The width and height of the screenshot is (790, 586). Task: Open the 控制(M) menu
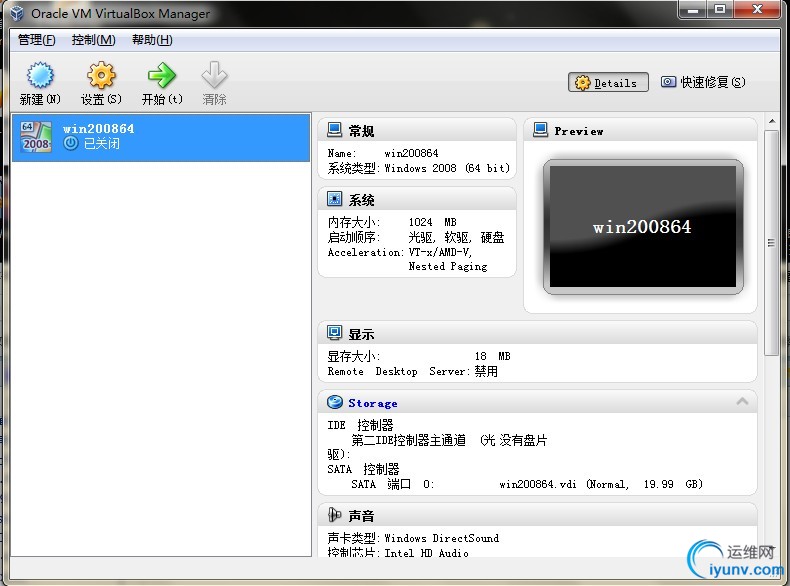(x=94, y=40)
